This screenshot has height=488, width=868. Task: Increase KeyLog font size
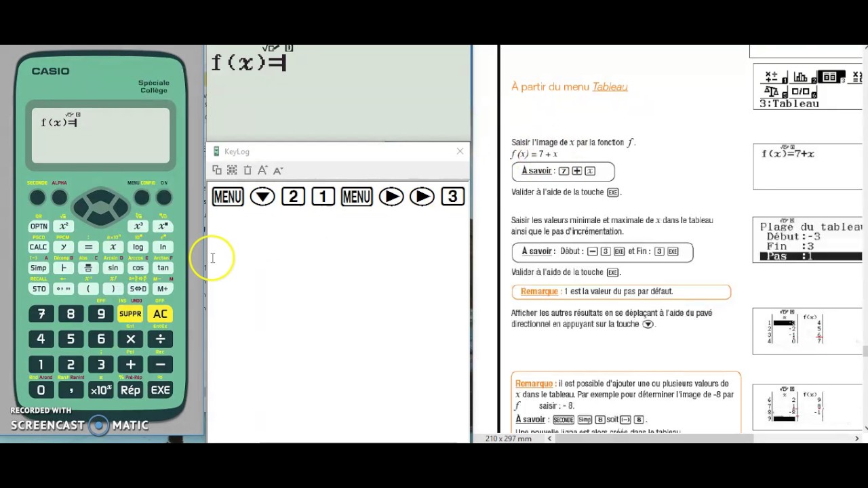tap(262, 170)
